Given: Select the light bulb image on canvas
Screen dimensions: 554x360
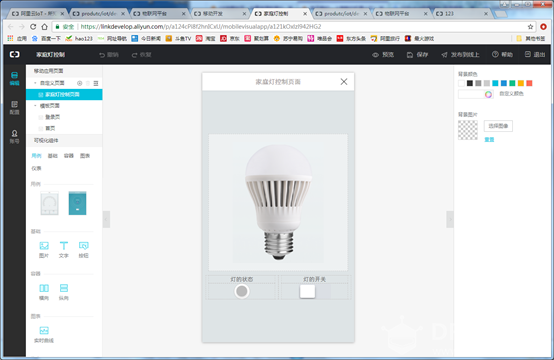Looking at the screenshot, I should point(278,202).
